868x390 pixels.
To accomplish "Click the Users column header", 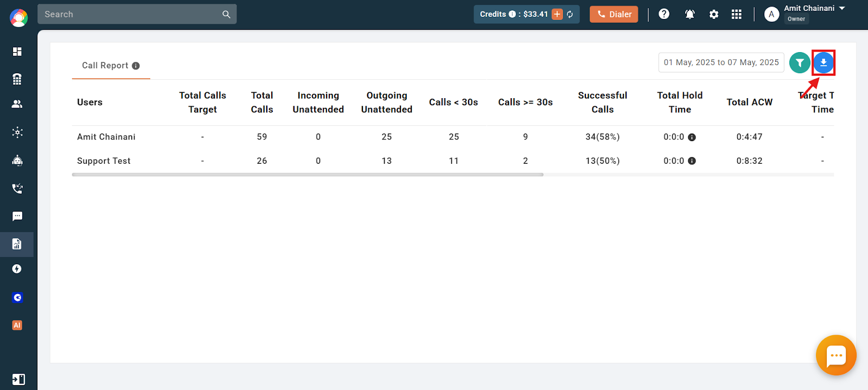I will point(90,102).
